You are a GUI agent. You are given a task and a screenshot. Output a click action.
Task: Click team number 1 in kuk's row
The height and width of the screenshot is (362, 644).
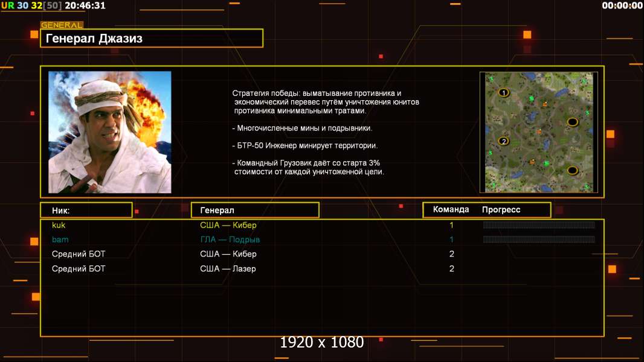click(x=451, y=225)
